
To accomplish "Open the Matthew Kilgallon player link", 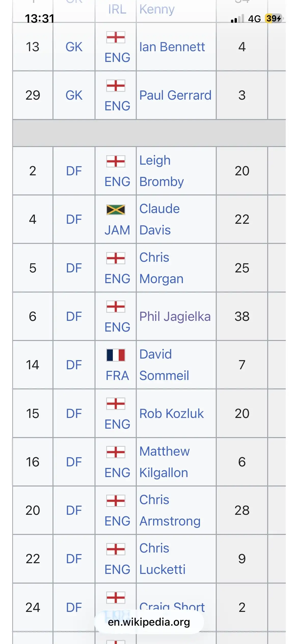I will tap(165, 462).
